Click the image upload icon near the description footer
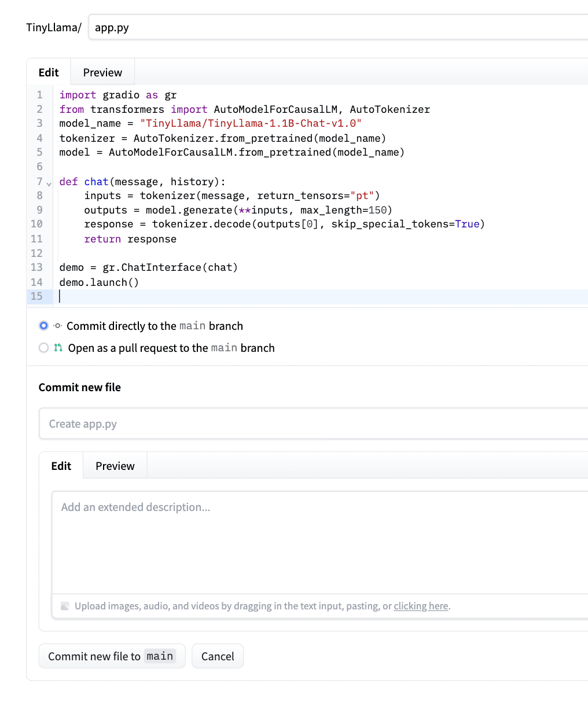Image resolution: width=588 pixels, height=706 pixels. coord(65,606)
